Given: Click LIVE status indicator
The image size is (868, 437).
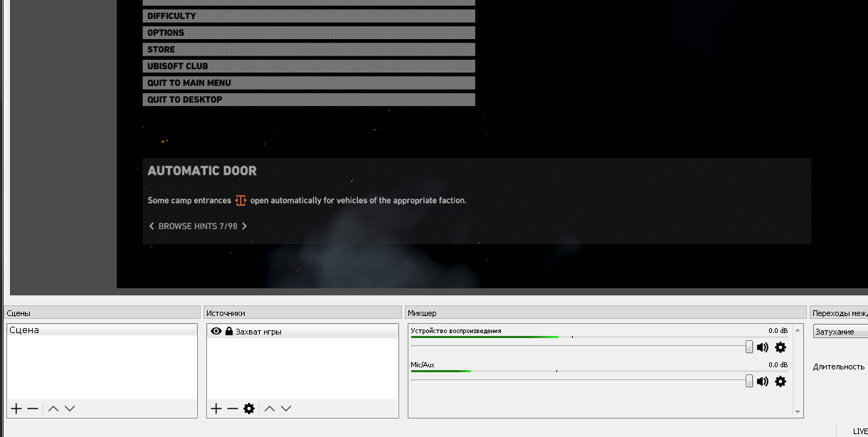Looking at the screenshot, I should pyautogui.click(x=860, y=431).
